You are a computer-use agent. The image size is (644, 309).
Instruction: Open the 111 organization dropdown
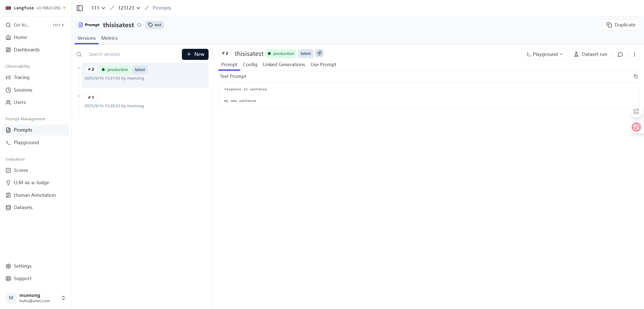tap(98, 8)
